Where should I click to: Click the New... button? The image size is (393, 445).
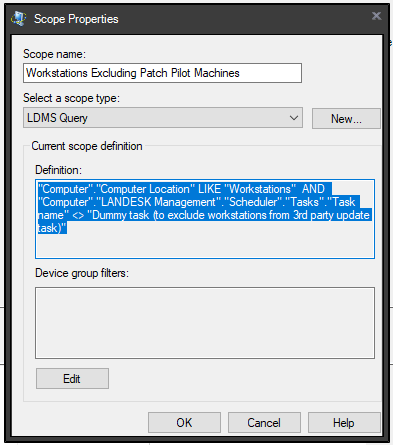click(x=346, y=118)
